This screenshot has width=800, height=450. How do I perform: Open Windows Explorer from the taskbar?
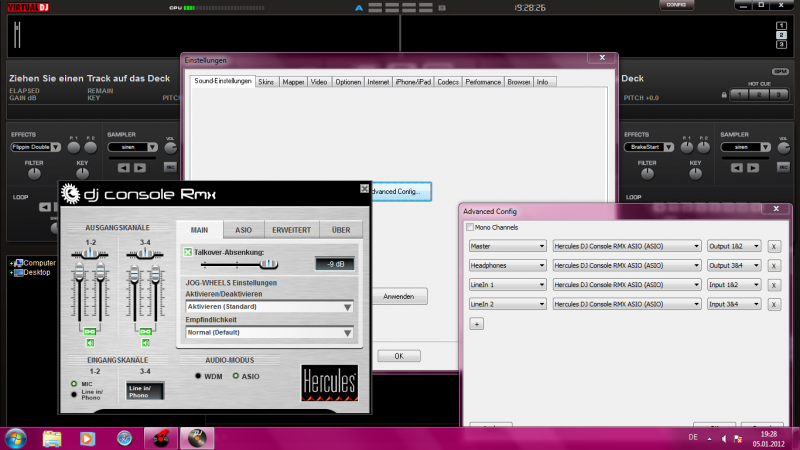(52, 438)
